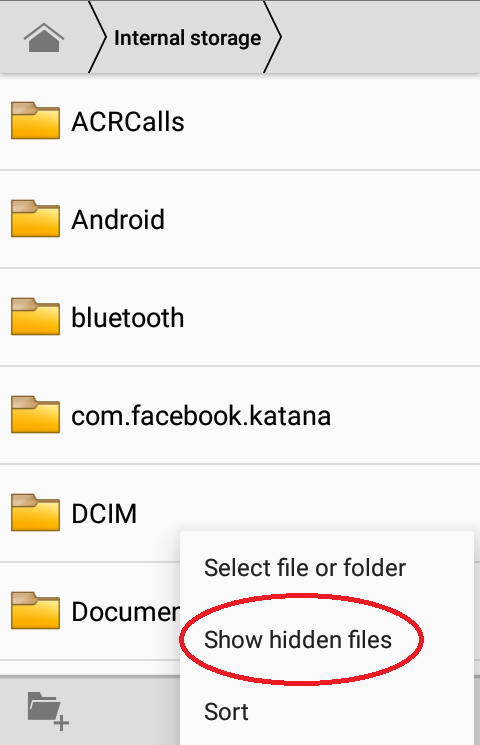Select Internal storage breadcrumb
Viewport: 480px width, 745px height.
187,38
